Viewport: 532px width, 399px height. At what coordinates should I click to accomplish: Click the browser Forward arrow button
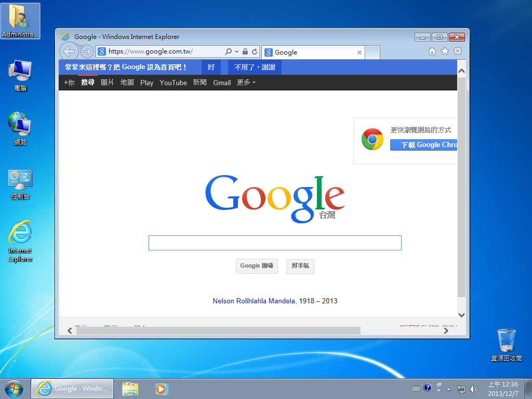87,51
